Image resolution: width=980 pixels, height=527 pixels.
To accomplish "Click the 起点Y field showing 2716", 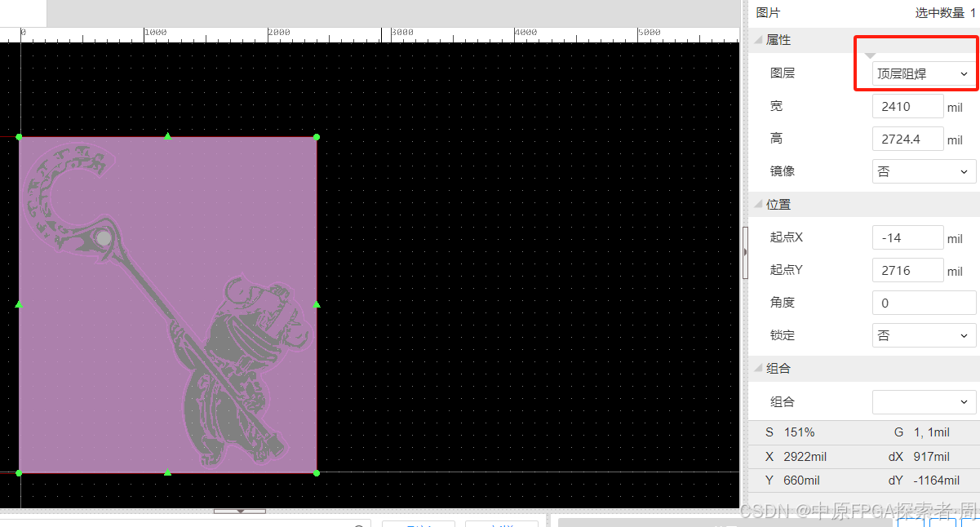I will coord(907,270).
